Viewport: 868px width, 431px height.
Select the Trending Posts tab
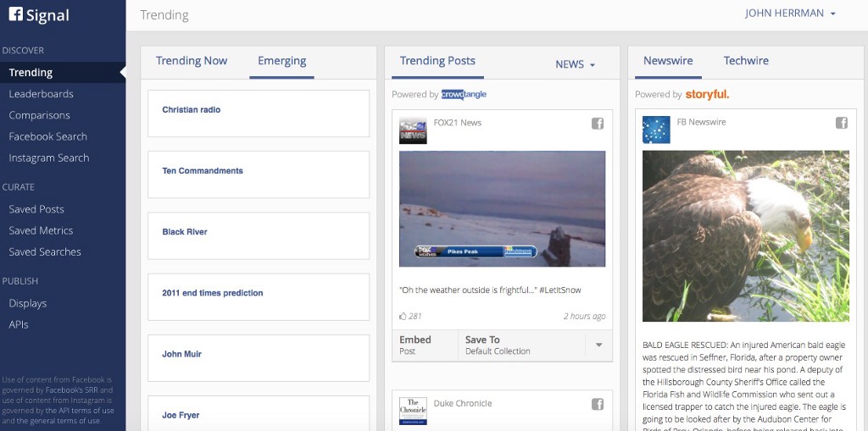437,61
